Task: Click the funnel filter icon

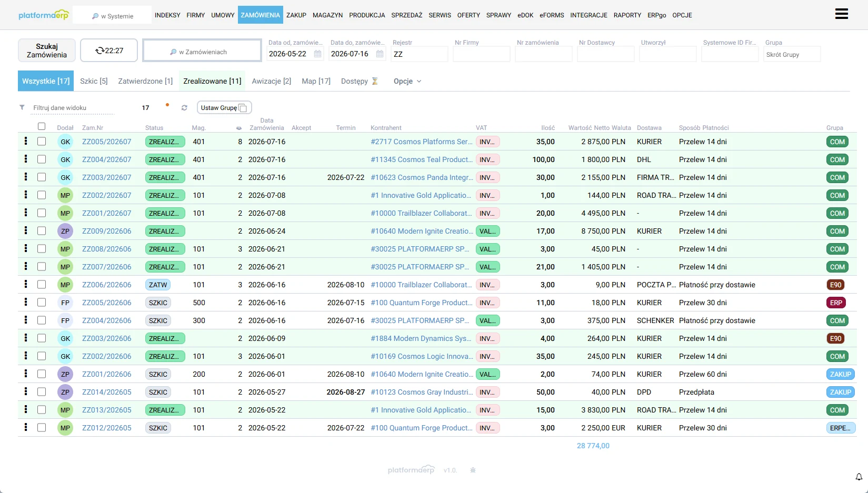Action: tap(22, 107)
